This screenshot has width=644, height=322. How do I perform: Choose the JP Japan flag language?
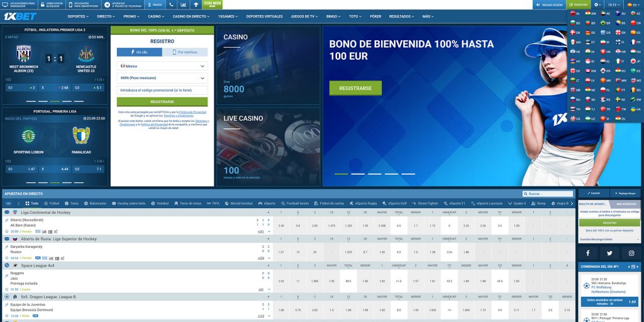635,61
